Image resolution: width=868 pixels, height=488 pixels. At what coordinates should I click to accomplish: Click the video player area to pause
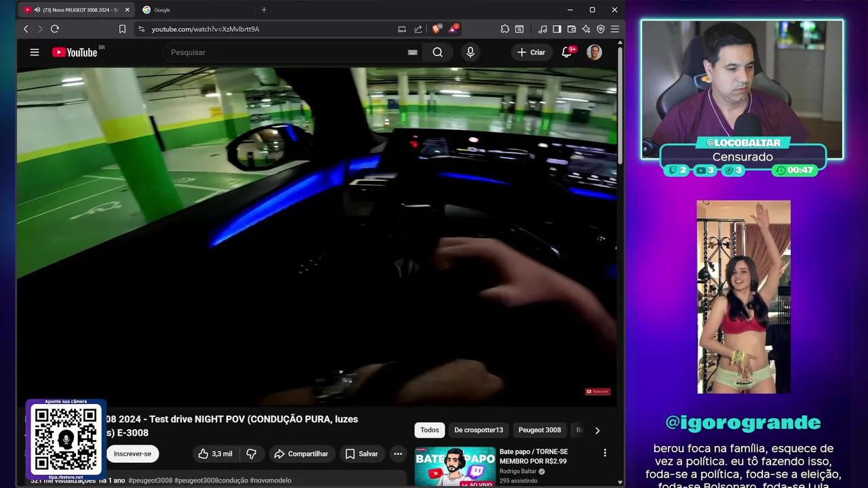click(x=317, y=237)
